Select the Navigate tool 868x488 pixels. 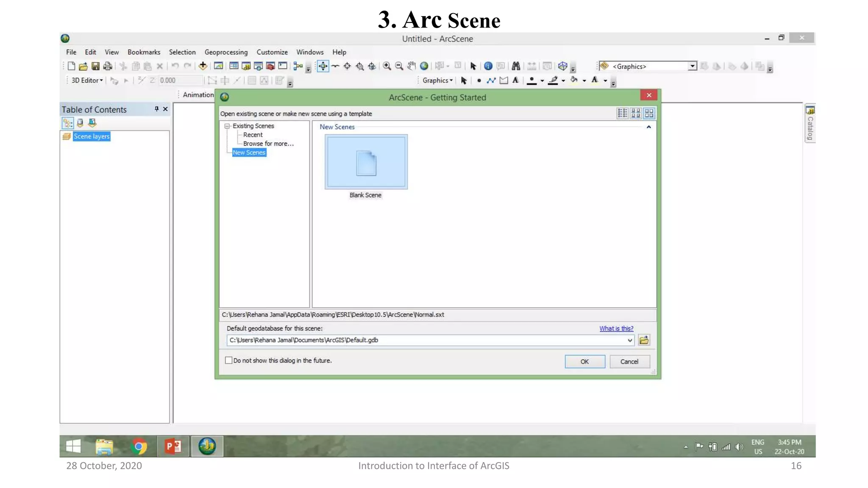[323, 66]
